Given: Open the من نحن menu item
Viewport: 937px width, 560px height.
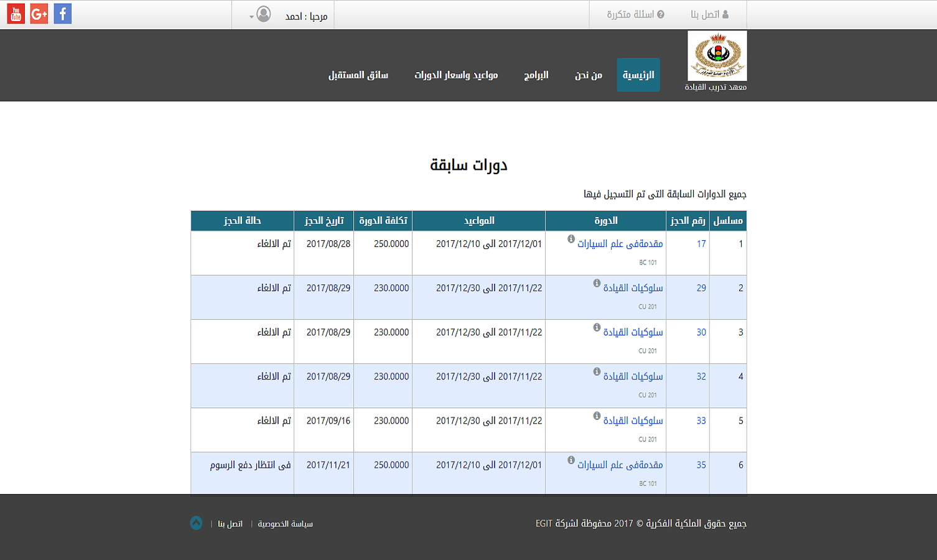Looking at the screenshot, I should point(588,75).
